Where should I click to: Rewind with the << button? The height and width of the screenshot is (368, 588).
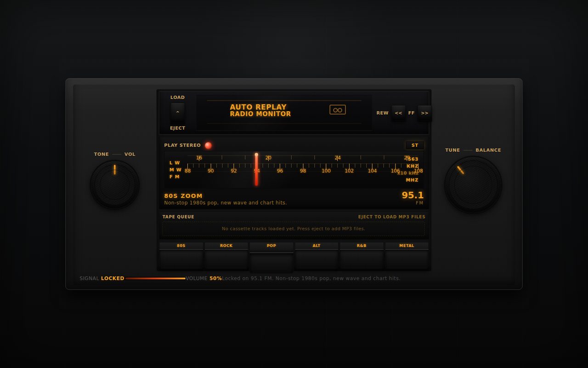(398, 113)
